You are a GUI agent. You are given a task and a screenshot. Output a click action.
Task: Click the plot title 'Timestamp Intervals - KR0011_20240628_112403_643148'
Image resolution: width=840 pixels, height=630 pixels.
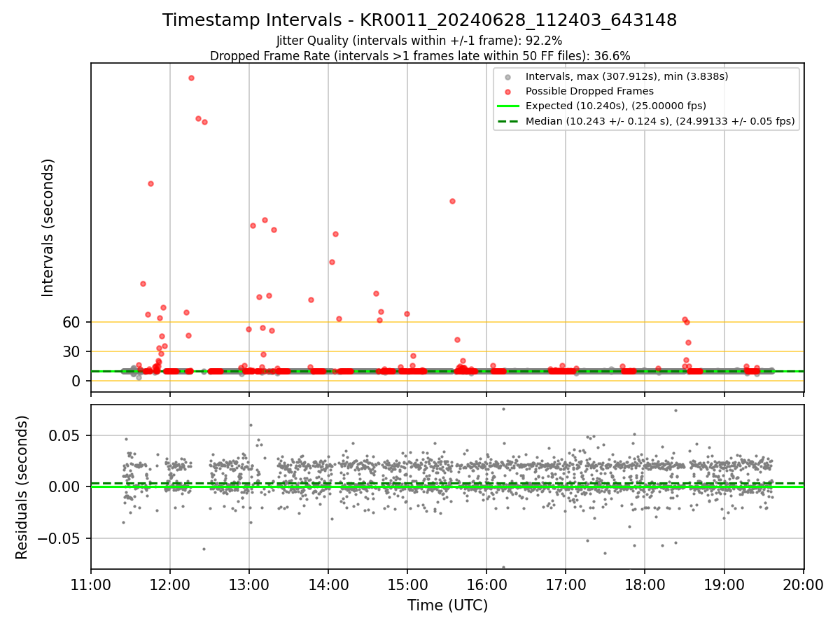pyautogui.click(x=419, y=20)
